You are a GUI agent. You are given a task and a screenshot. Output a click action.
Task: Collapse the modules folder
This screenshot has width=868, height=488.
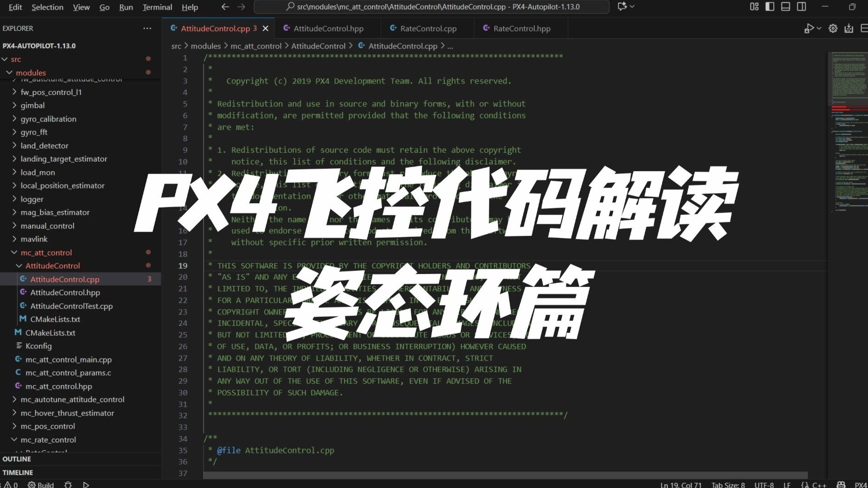(9, 73)
